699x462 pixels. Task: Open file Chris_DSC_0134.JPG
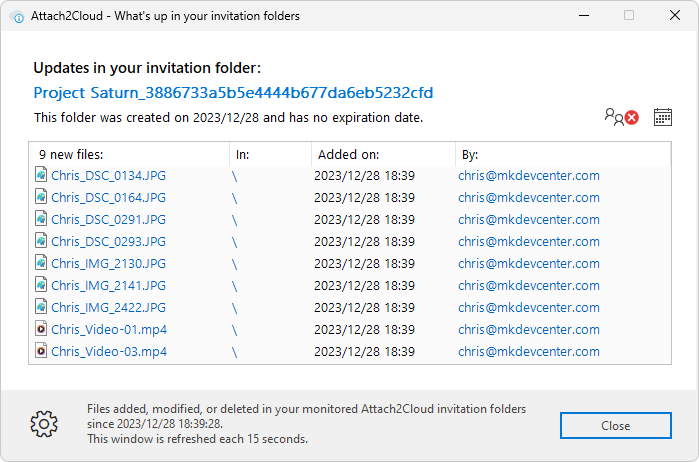108,176
